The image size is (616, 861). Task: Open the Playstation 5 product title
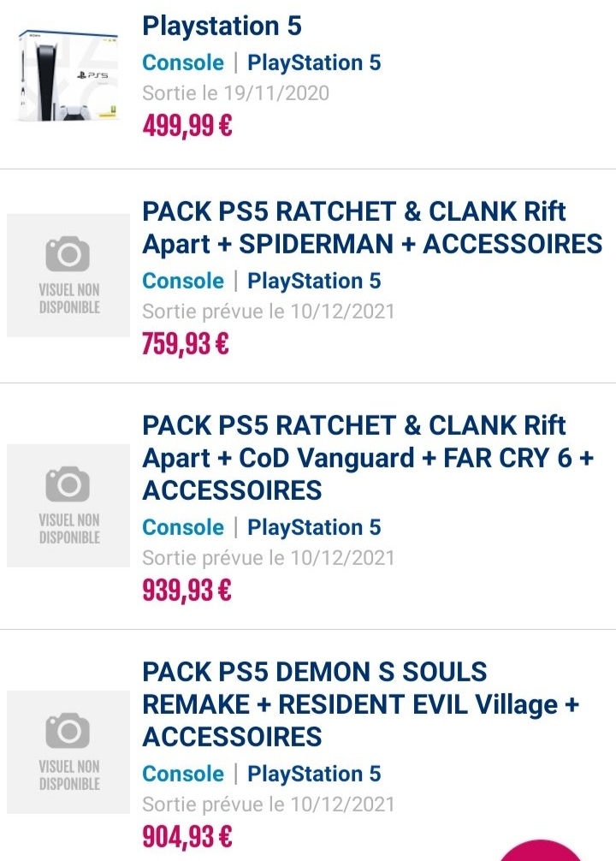click(x=222, y=26)
